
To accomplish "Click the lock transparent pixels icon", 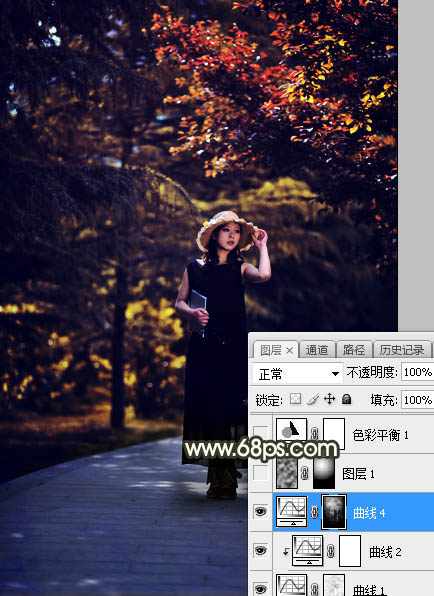I will pyautogui.click(x=295, y=399).
